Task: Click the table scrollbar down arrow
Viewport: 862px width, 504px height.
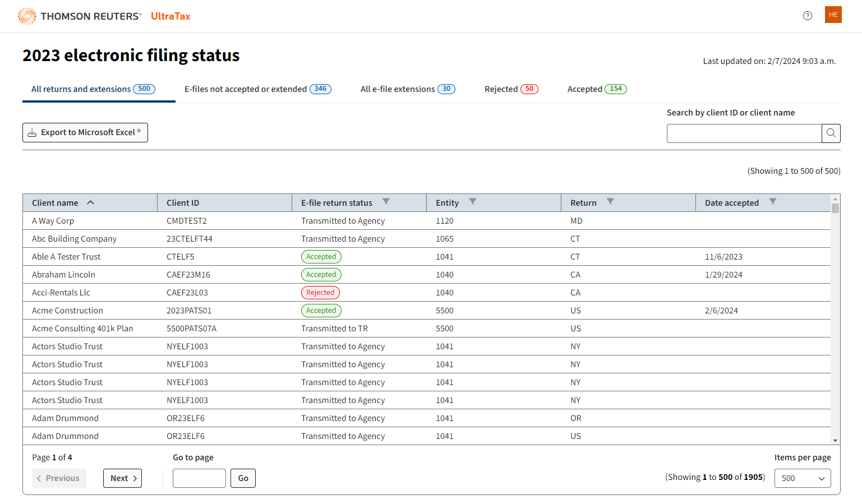Action: click(x=835, y=441)
